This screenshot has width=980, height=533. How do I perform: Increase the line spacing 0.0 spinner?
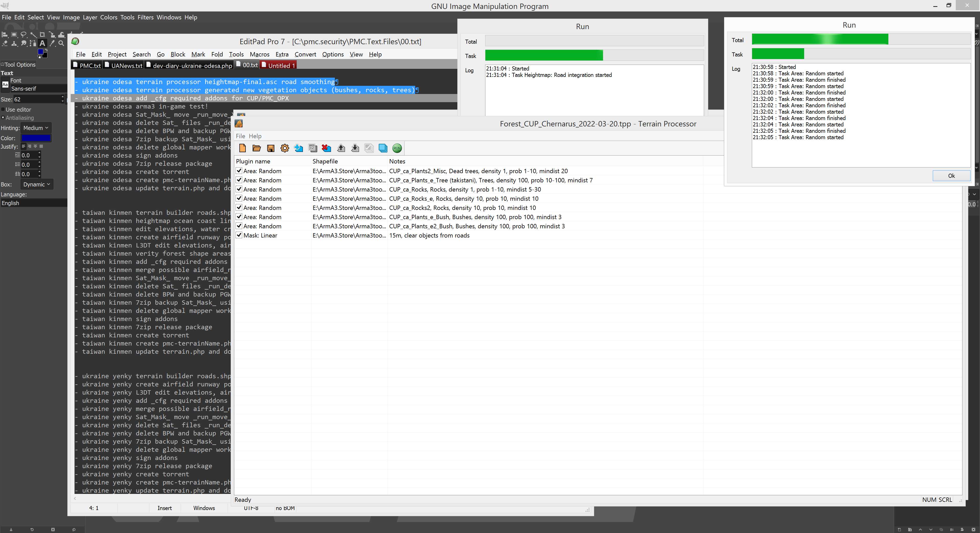(39, 163)
